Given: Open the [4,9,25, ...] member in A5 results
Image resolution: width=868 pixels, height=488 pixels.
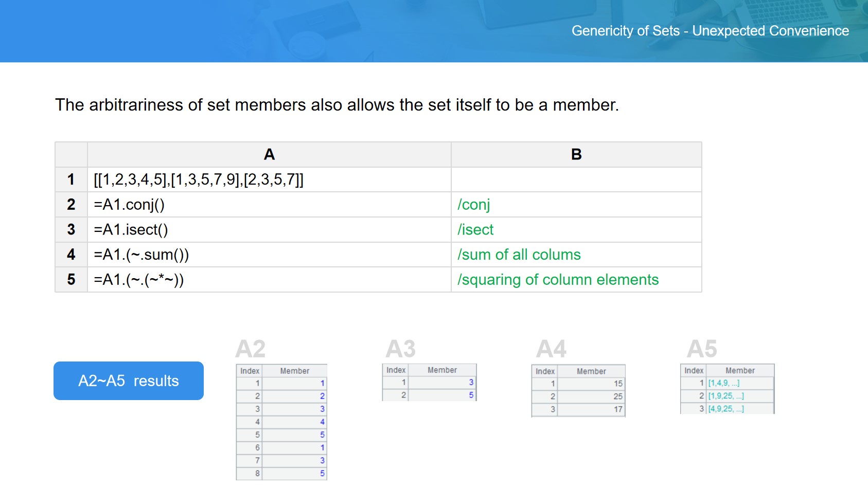Looking at the screenshot, I should click(725, 409).
